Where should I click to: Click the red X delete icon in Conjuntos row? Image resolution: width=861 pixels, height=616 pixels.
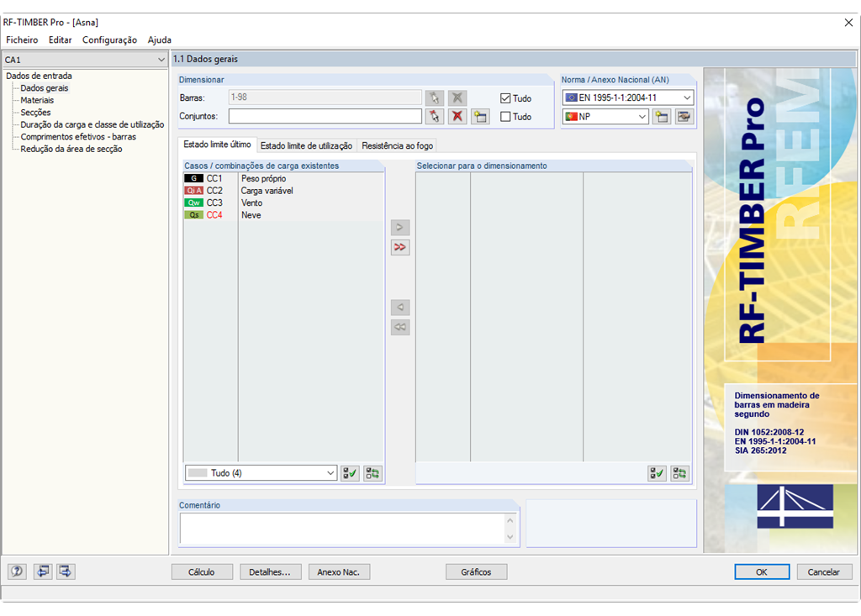coord(457,116)
